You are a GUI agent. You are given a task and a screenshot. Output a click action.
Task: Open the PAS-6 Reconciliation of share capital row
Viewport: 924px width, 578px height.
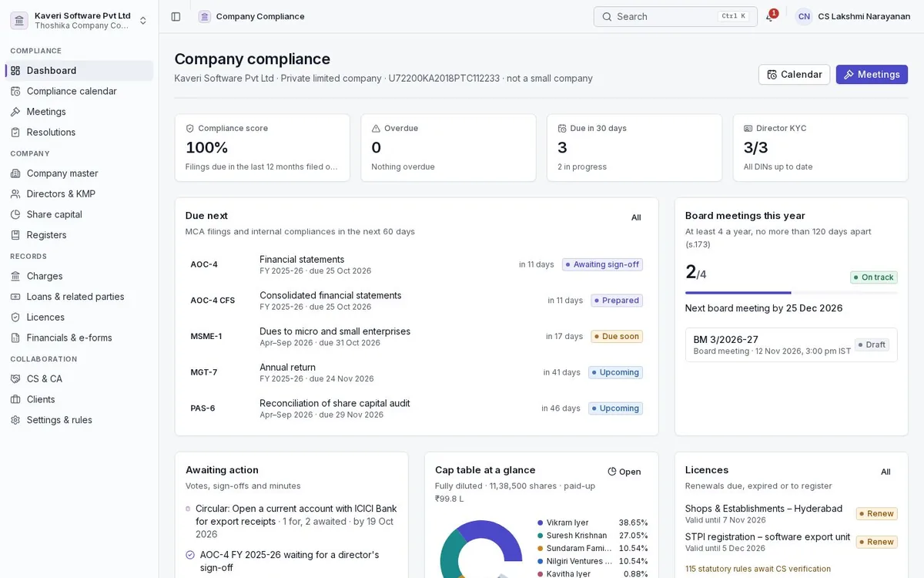(x=417, y=408)
